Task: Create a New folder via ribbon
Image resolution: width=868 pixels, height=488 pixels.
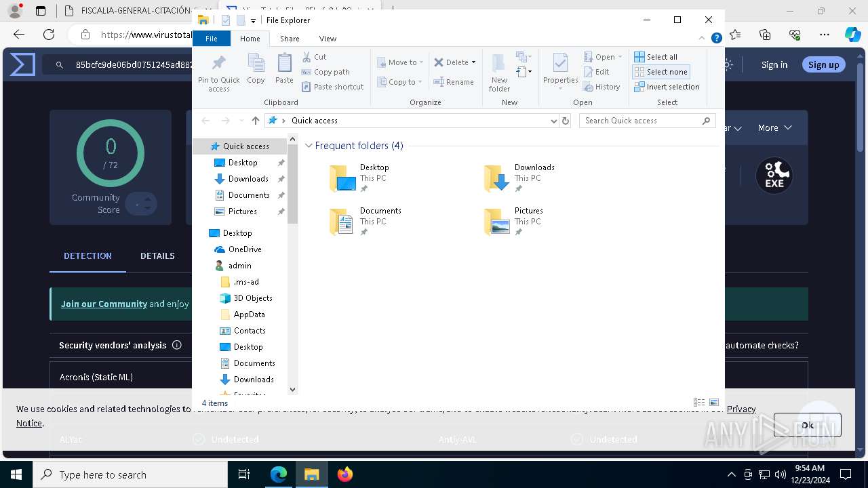Action: click(x=499, y=73)
